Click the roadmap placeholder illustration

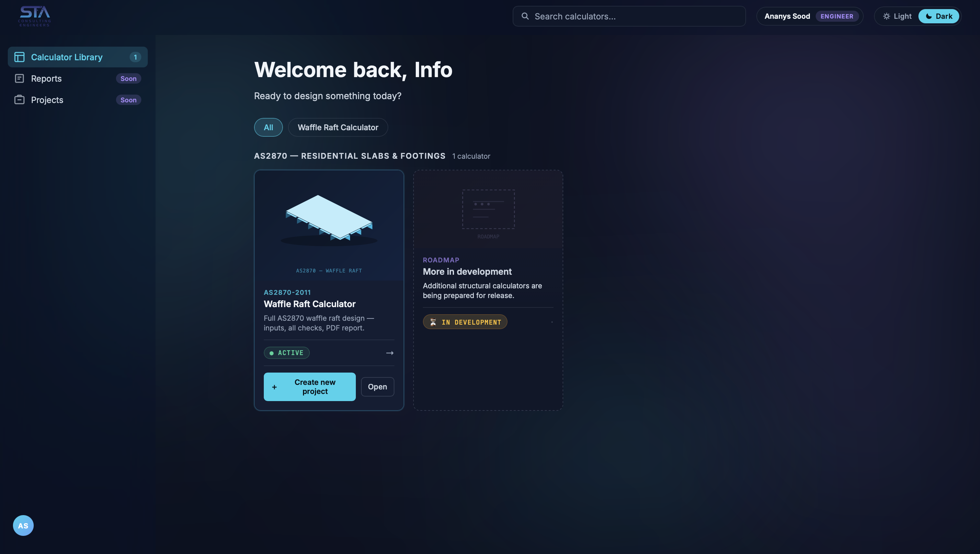click(x=488, y=209)
